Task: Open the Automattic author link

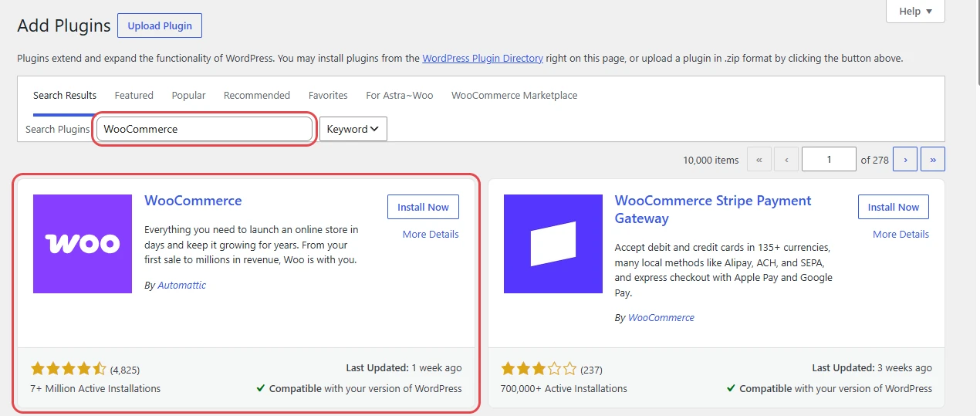Action: [182, 286]
